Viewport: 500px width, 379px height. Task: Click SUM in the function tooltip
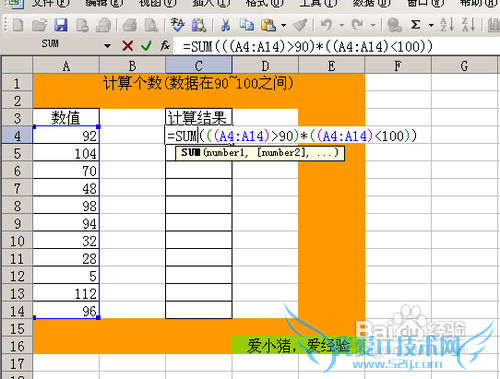click(x=190, y=153)
